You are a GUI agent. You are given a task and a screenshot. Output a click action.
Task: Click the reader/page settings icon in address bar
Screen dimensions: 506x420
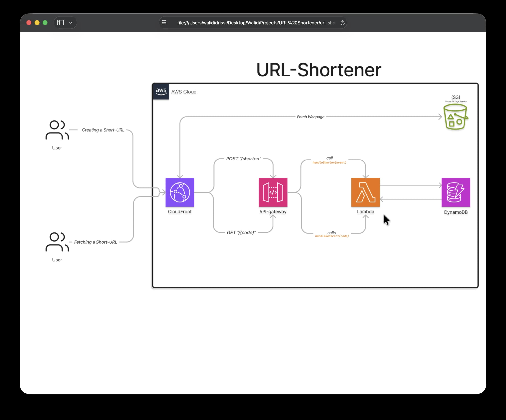click(x=164, y=23)
